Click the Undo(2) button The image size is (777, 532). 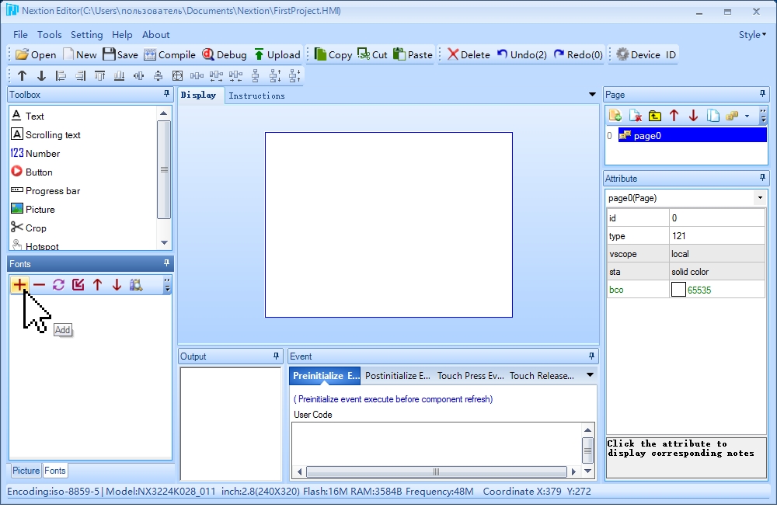tap(522, 54)
